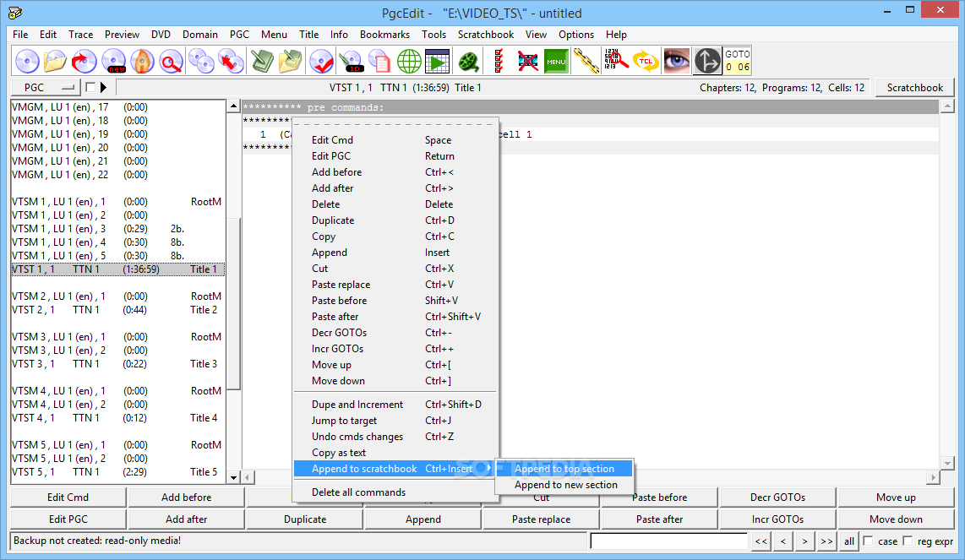Click the branching arrows trace icon
Screen dimensions: 965x560
click(x=707, y=61)
